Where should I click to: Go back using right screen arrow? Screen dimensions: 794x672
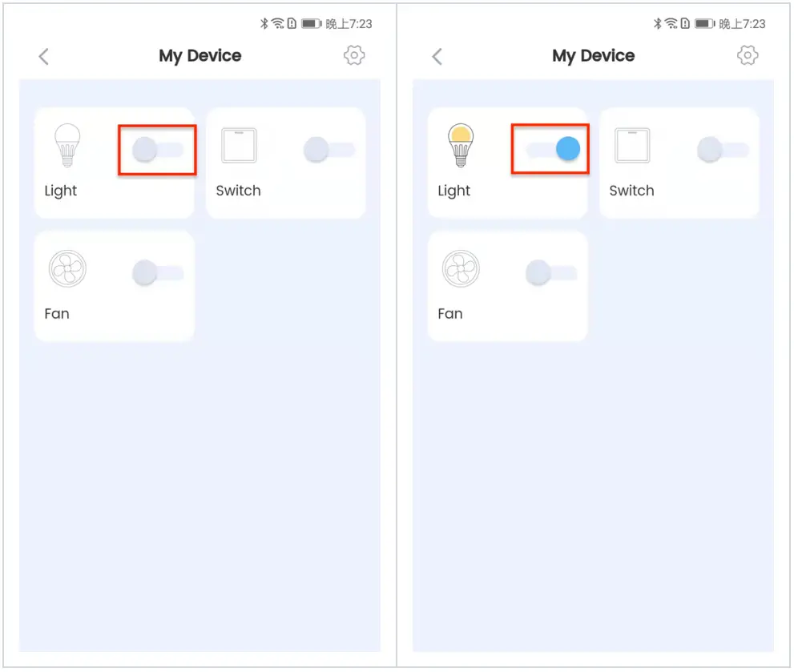(x=437, y=57)
